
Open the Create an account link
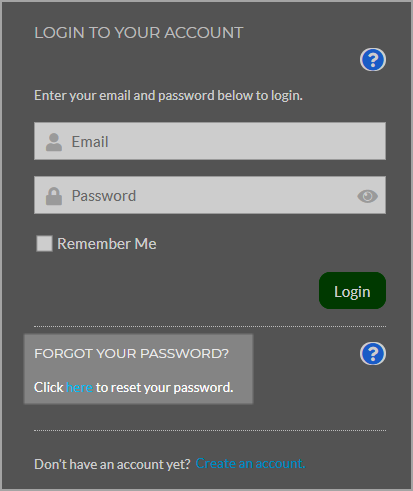(x=250, y=463)
